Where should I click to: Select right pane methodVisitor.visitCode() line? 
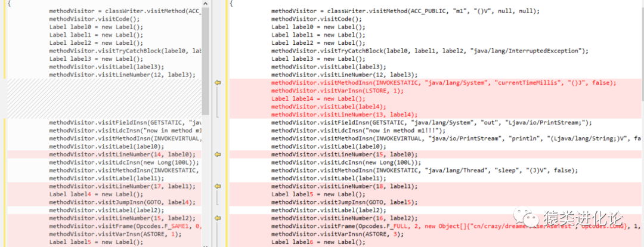tap(316, 19)
